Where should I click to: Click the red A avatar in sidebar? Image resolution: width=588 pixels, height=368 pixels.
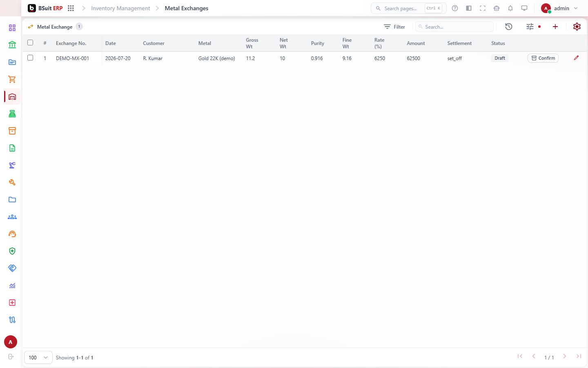pyautogui.click(x=11, y=342)
